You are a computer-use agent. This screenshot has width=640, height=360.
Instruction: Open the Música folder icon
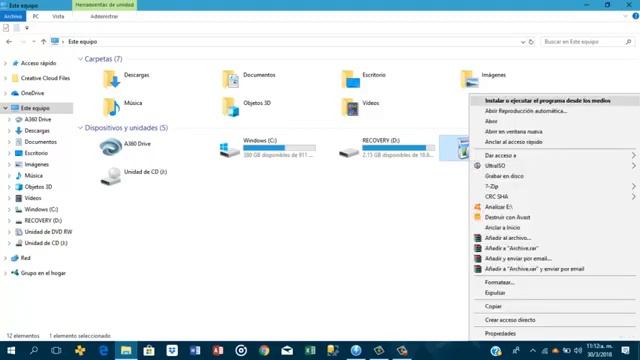click(x=111, y=107)
